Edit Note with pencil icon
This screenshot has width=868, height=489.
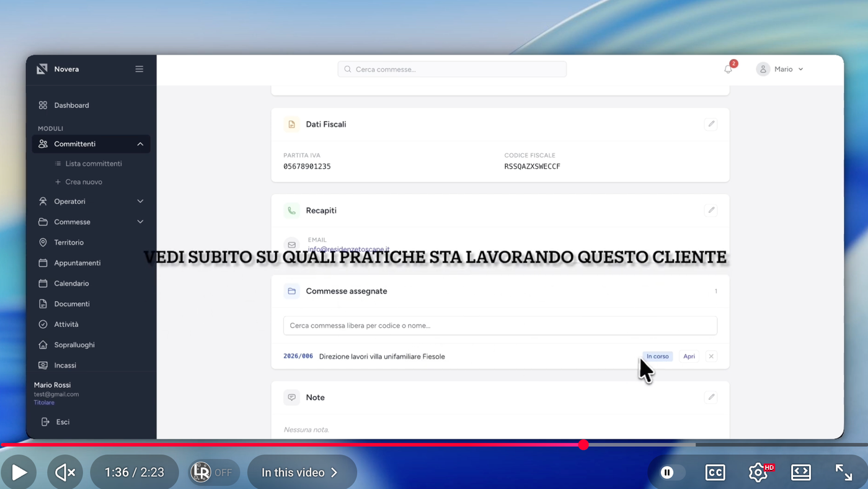pyautogui.click(x=711, y=397)
